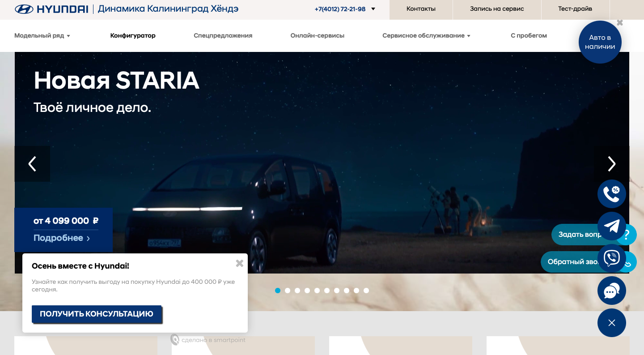Dismiss the Авто в наличии bubble
Image resolution: width=644 pixels, height=355 pixels.
pyautogui.click(x=620, y=22)
